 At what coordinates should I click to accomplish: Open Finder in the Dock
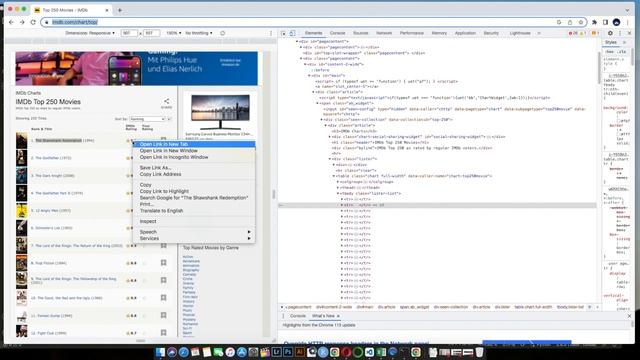coord(160,352)
